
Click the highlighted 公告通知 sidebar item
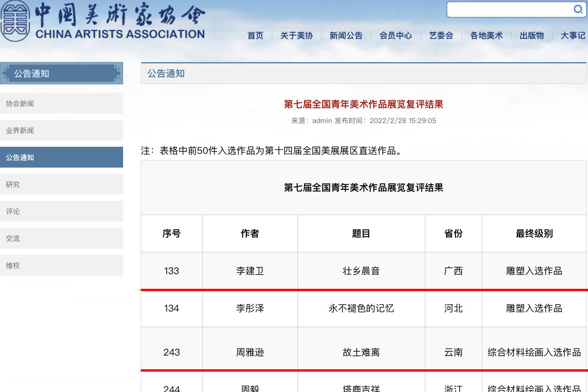(62, 157)
